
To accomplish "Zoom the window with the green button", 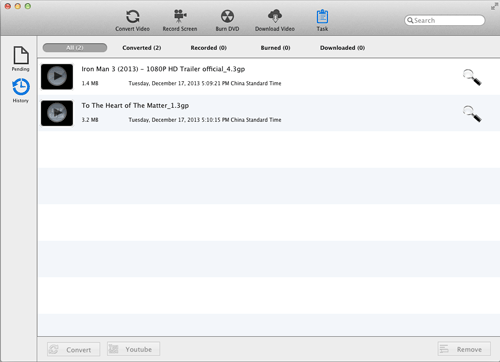I will click(28, 6).
